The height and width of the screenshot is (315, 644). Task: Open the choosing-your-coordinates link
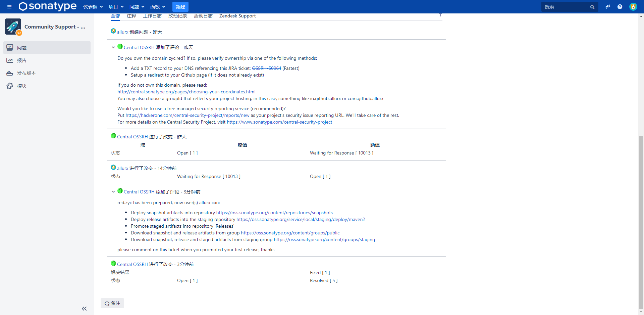tap(186, 92)
